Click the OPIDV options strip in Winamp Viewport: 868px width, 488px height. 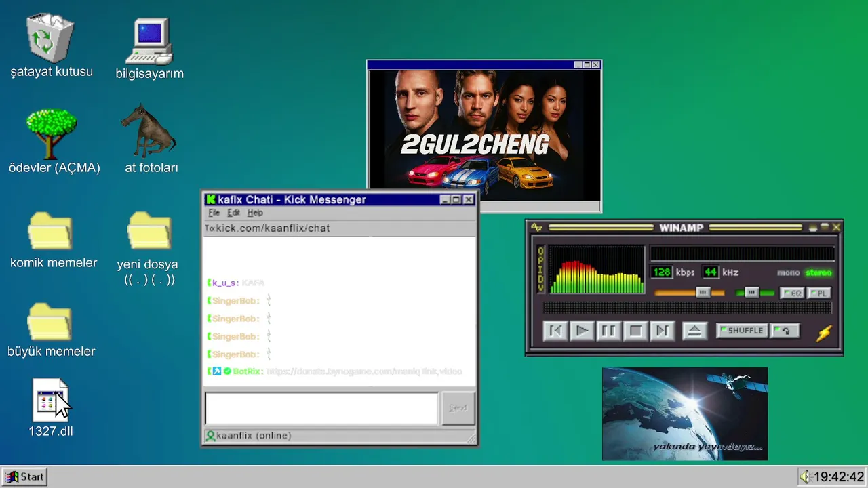540,270
